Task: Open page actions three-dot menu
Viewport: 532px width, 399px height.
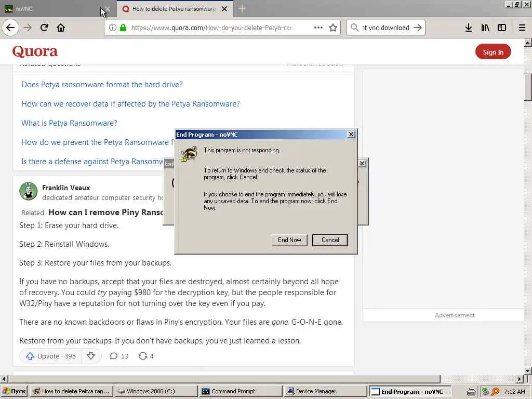Action: [x=318, y=28]
